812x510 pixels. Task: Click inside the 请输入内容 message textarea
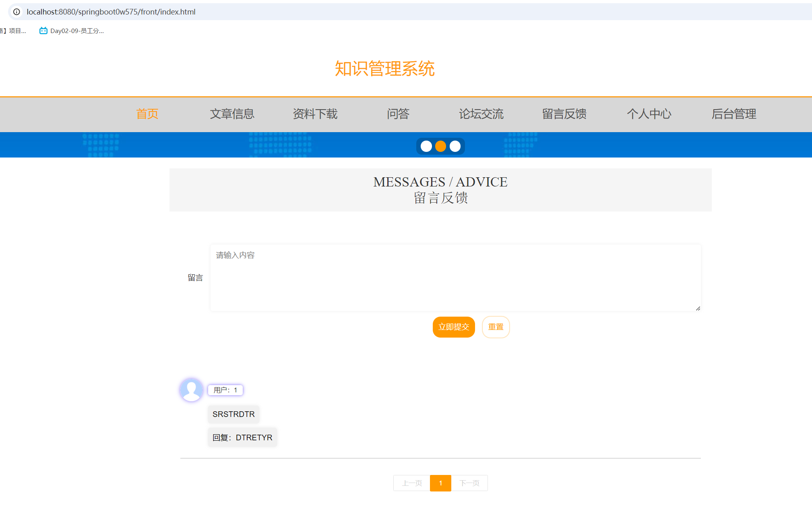(x=455, y=278)
